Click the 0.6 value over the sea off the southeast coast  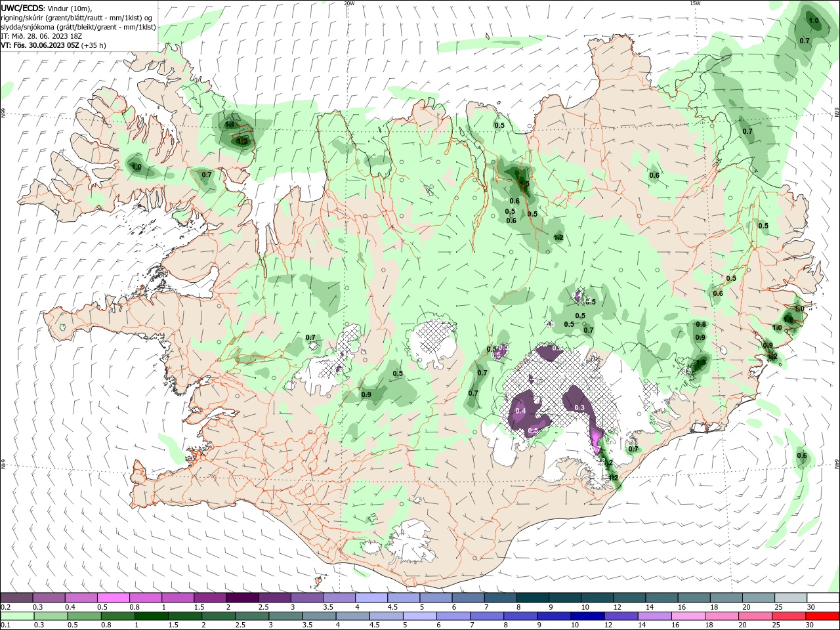(802, 455)
